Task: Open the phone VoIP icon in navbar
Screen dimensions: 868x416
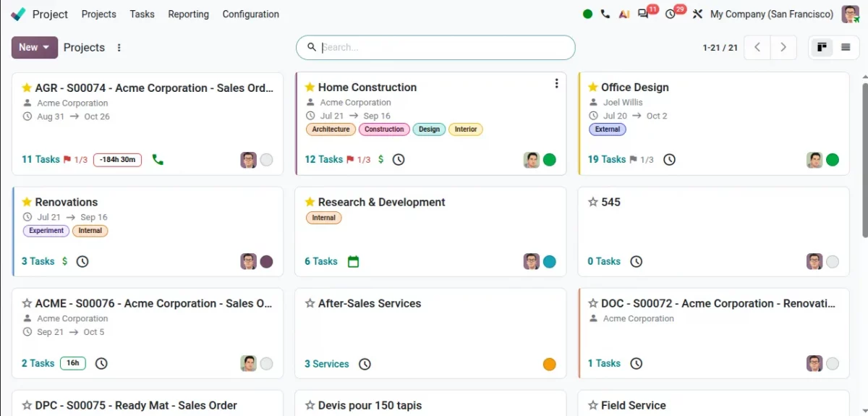Action: (605, 14)
